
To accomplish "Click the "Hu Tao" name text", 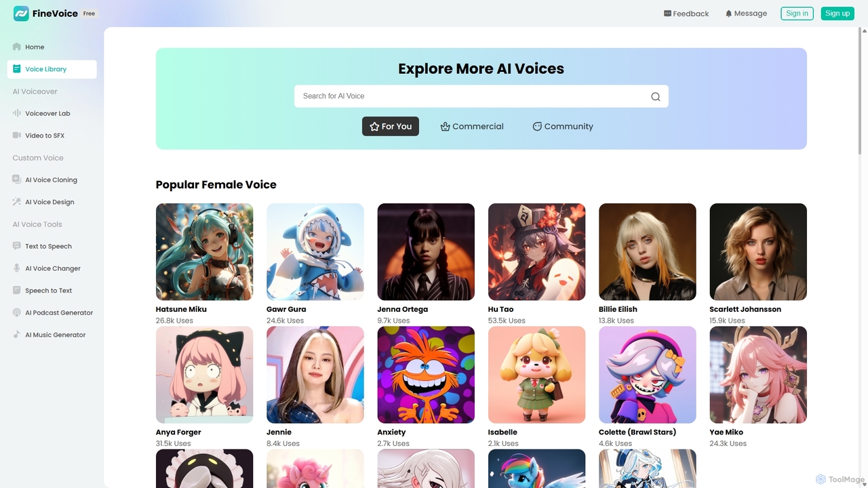I will tap(501, 309).
